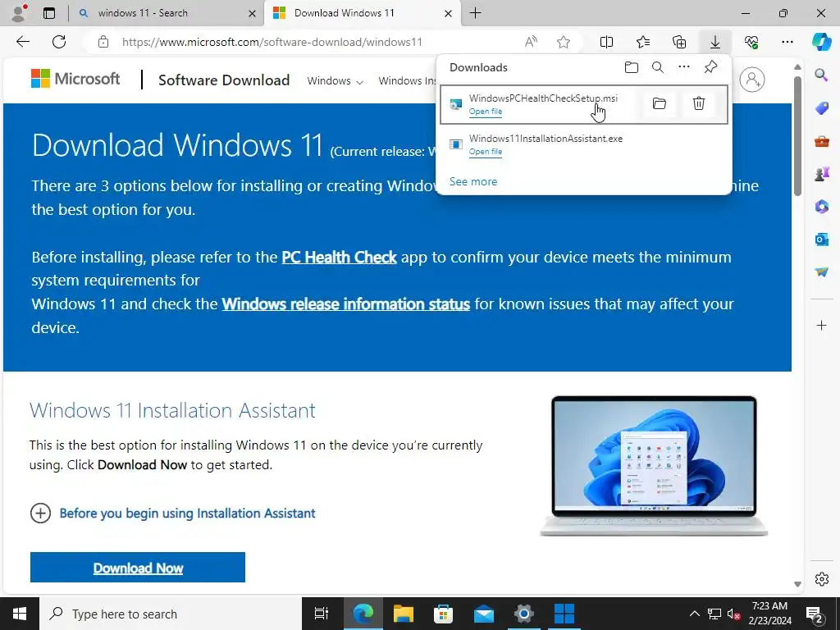The height and width of the screenshot is (630, 840).
Task: Click the sidebar Search icon
Action: click(821, 75)
